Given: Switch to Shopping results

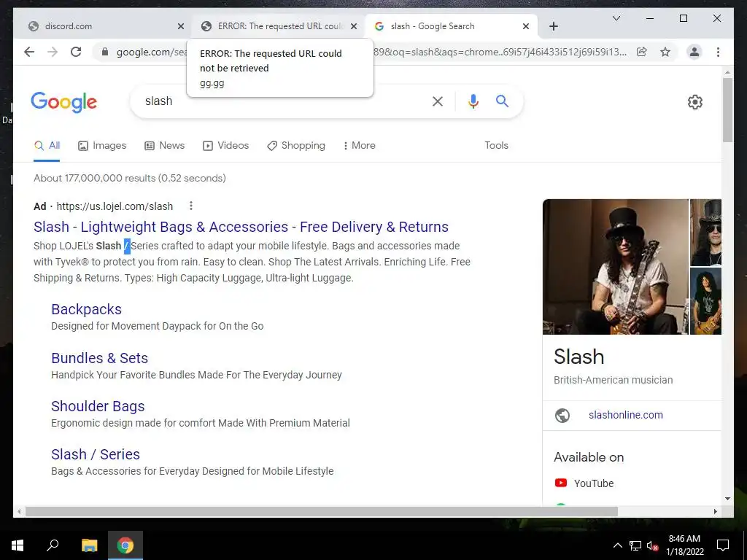Looking at the screenshot, I should pos(296,146).
